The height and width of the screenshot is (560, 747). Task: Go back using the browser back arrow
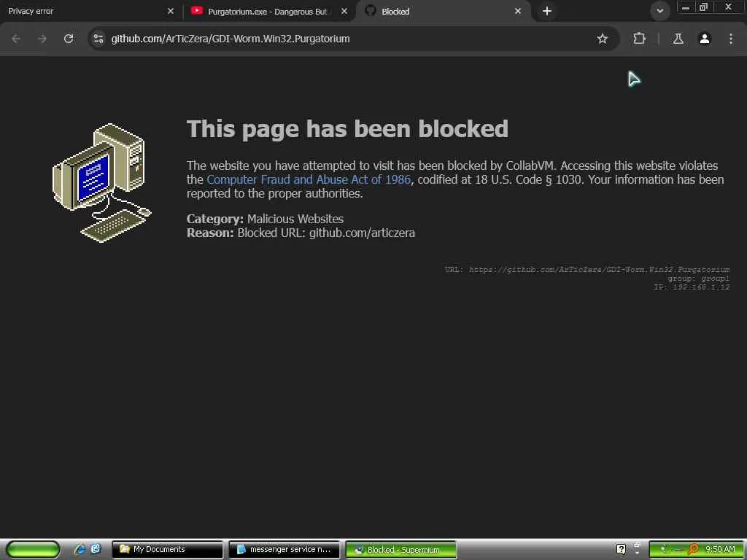(x=16, y=39)
